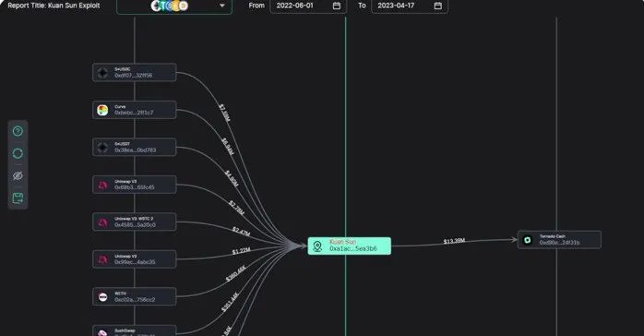Click the refresh graph icon in the sidebar
Screen dimensions: 644x336
pos(18,153)
